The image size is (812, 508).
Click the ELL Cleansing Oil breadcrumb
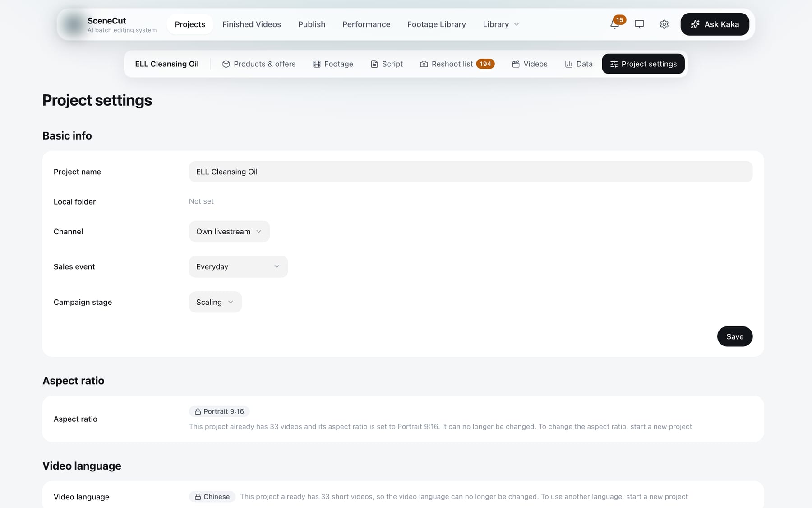(x=167, y=64)
